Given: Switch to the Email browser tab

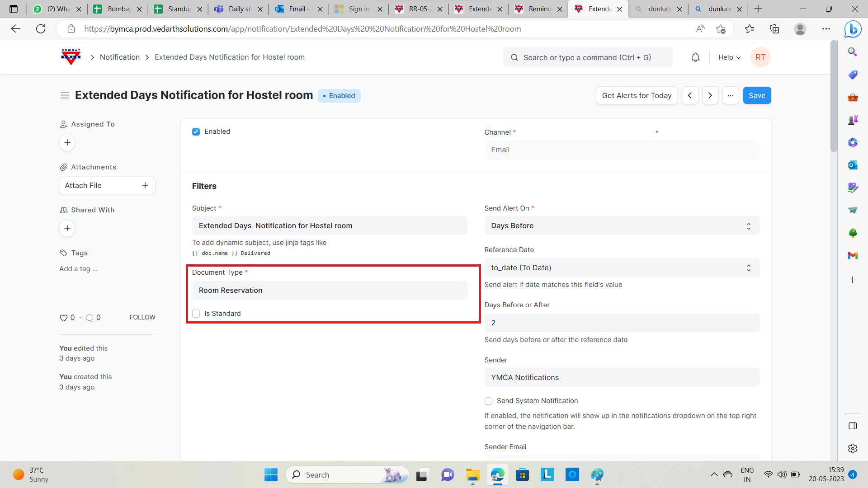Looking at the screenshot, I should (x=297, y=9).
